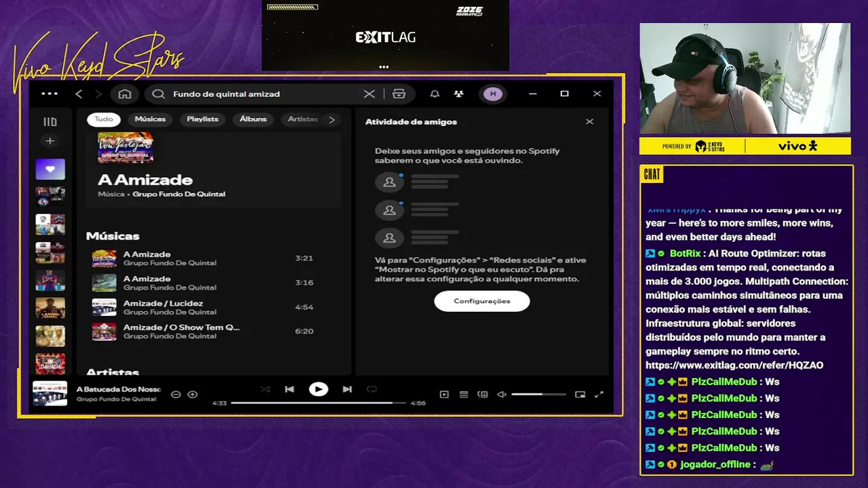
Task: Open the profile avatar H
Action: click(x=493, y=94)
